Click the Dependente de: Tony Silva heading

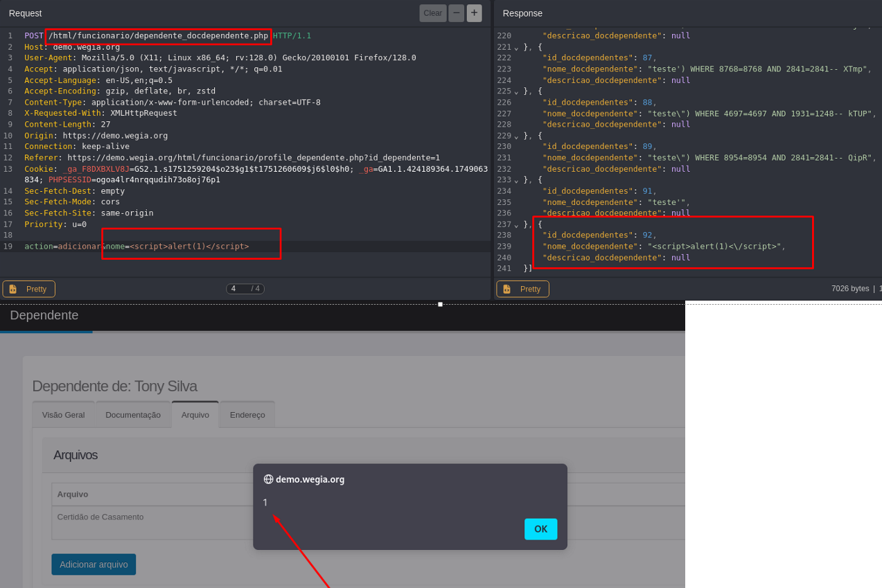(115, 386)
